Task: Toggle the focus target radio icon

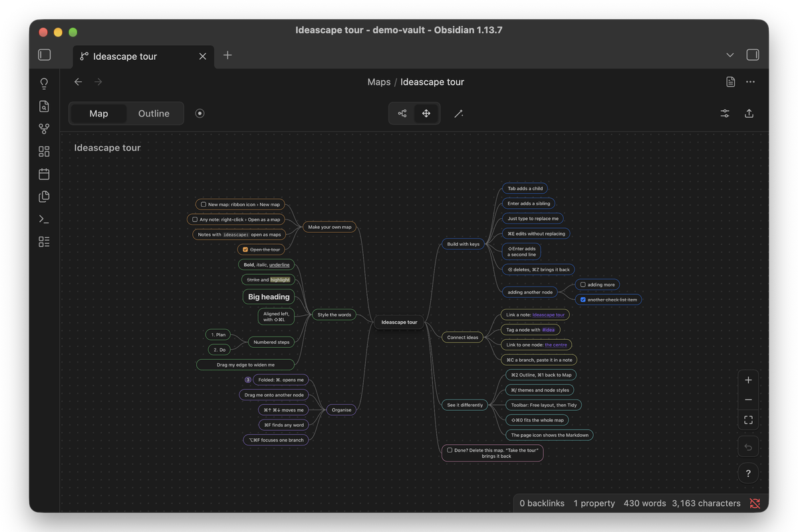Action: (x=199, y=114)
